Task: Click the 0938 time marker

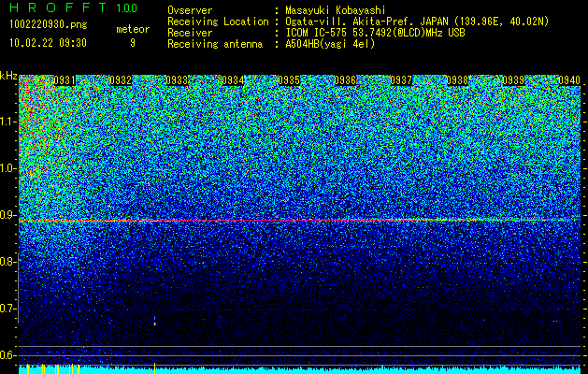Action: [x=457, y=80]
